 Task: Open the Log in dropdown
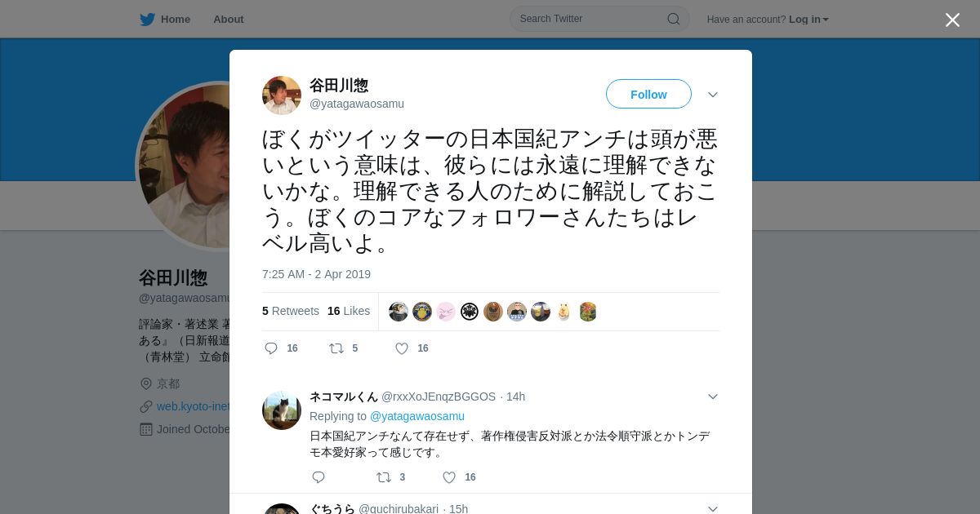(x=808, y=19)
